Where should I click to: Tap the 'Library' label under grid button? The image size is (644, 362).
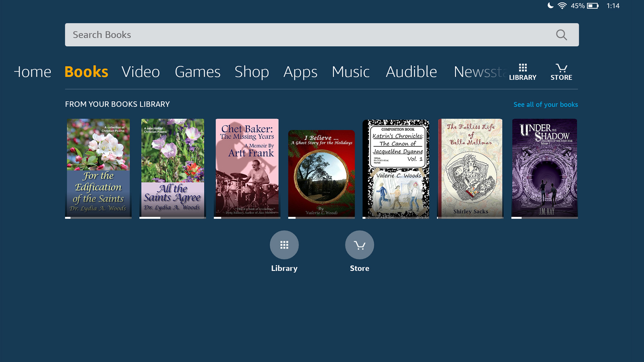pyautogui.click(x=284, y=268)
